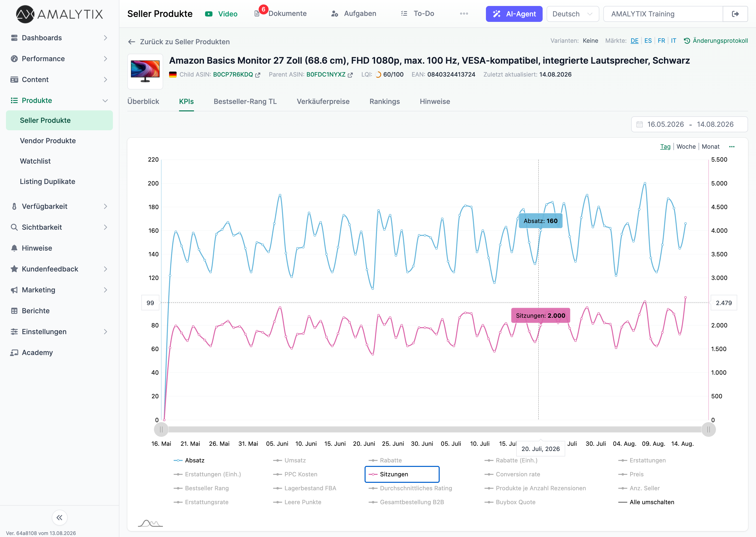Screen dimensions: 756x537
Task: Expand the Sichtbarkeit menu chevron
Action: coord(105,227)
